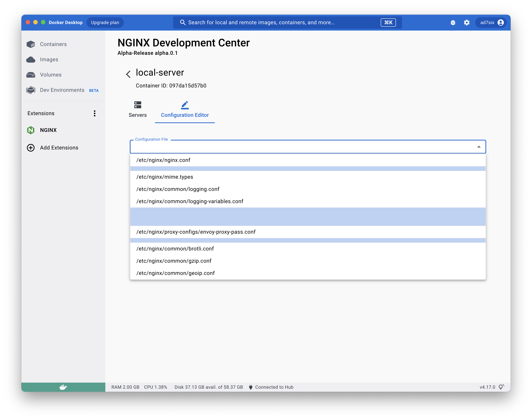Click the Servers stack icon
This screenshot has height=420, width=532.
(138, 105)
